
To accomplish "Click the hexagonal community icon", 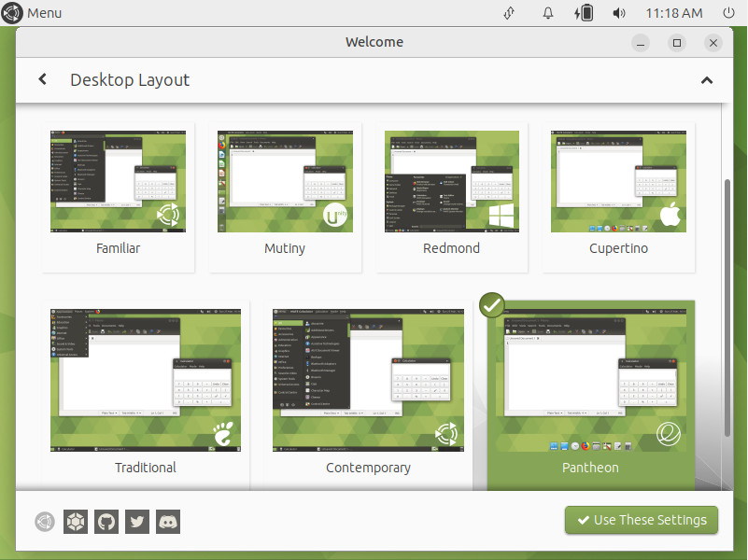I will 75,521.
